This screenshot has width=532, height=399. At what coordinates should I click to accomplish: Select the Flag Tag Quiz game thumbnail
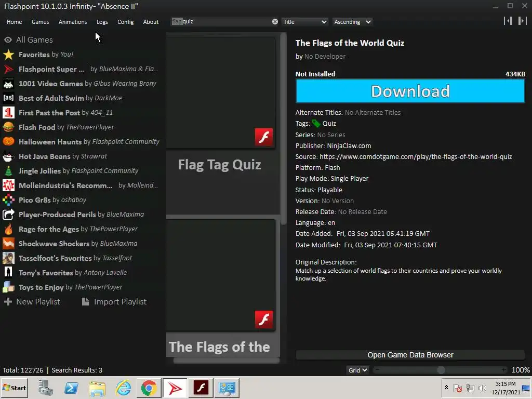(220, 92)
